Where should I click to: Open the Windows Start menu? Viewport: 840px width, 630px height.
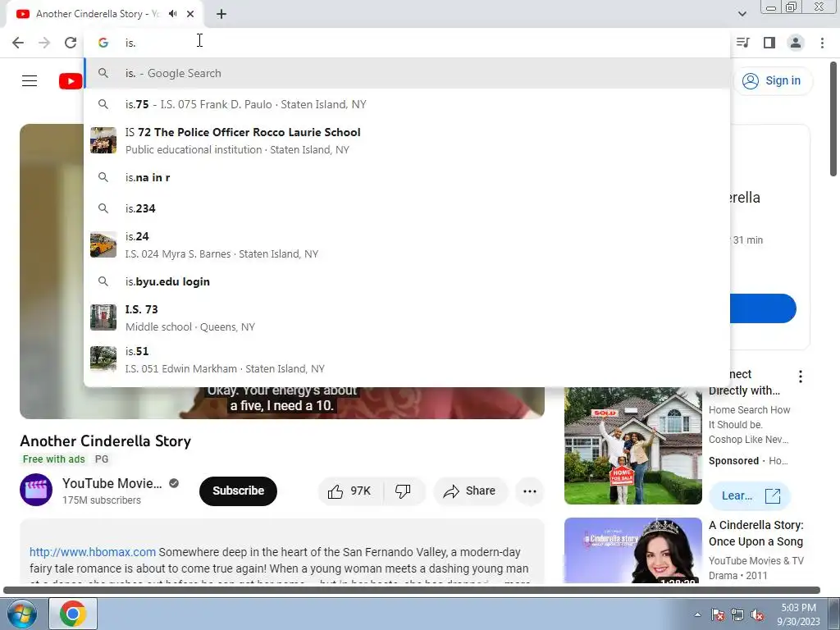point(21,614)
